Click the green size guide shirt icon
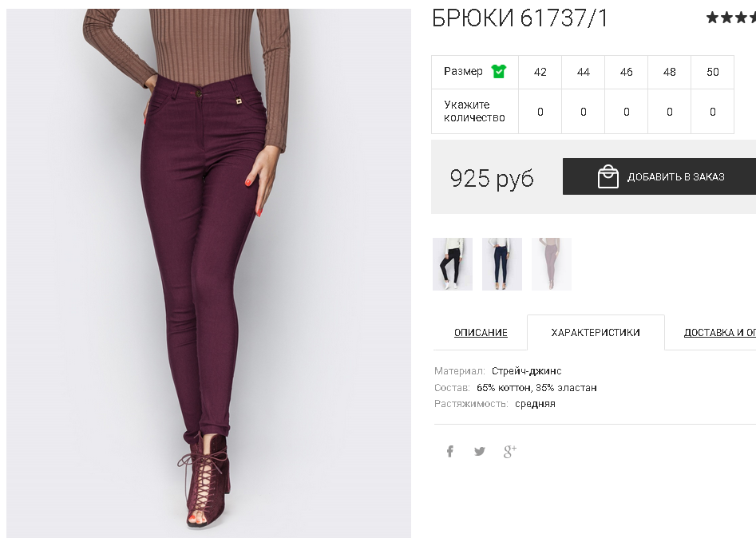Viewport: 756px width, 538px height. click(x=498, y=71)
